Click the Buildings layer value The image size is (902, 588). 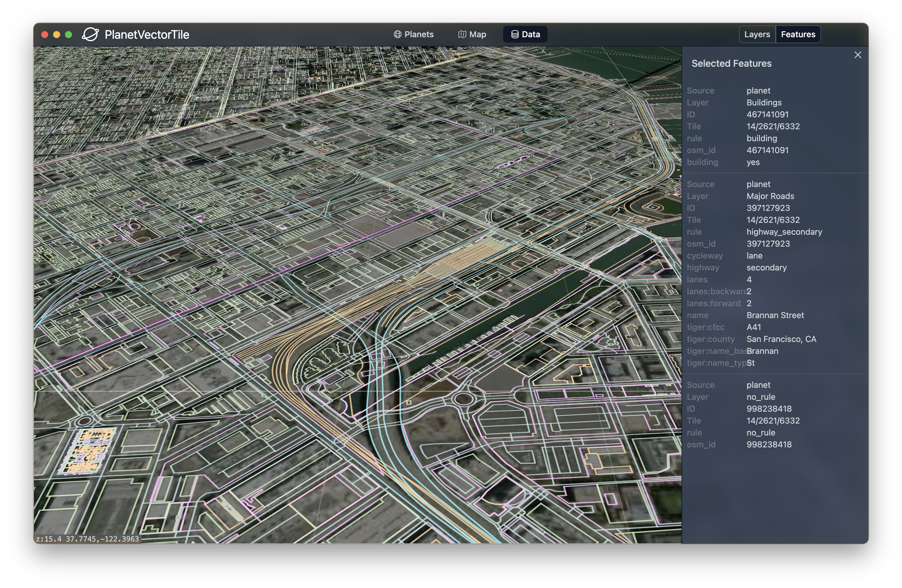coord(764,103)
